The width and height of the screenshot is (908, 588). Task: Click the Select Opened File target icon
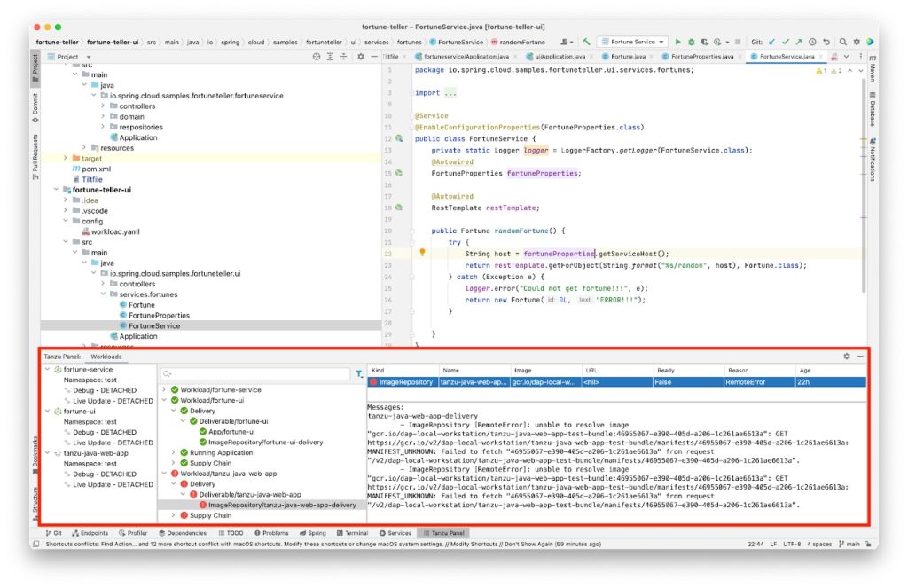click(317, 57)
